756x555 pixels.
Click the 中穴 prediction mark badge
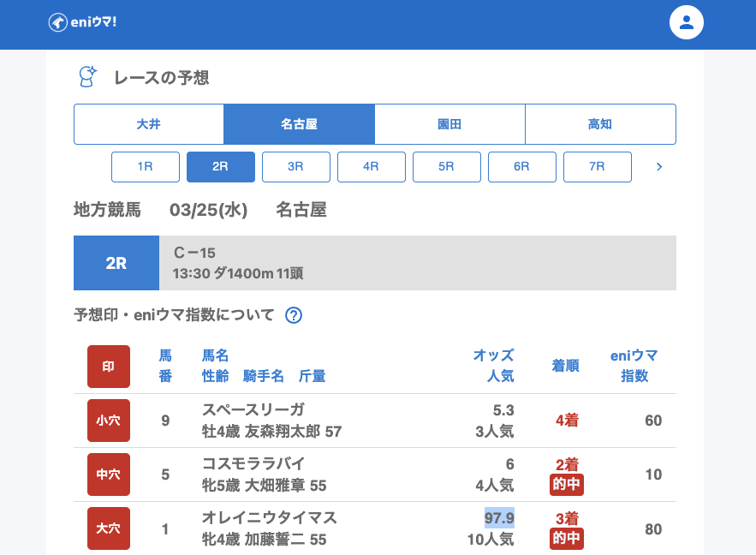coord(109,474)
